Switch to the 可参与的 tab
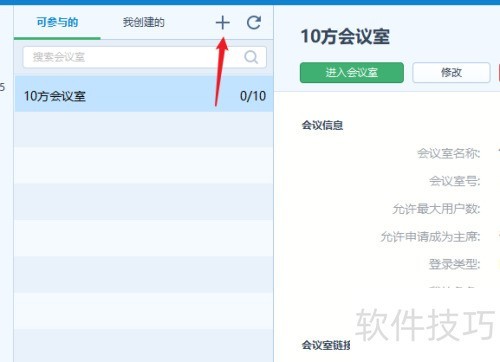This screenshot has height=362, width=500. pyautogui.click(x=57, y=22)
